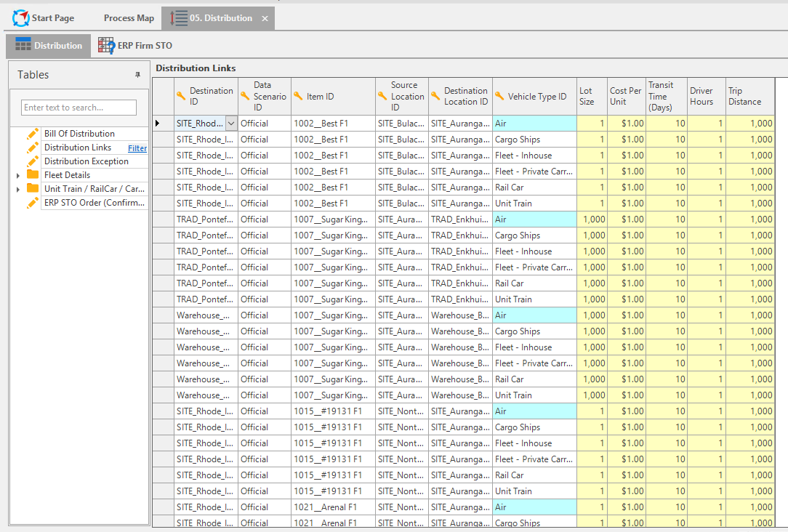The height and width of the screenshot is (532, 788).
Task: Click the Air cell in first TRAD_Pontef row
Action: (x=535, y=219)
